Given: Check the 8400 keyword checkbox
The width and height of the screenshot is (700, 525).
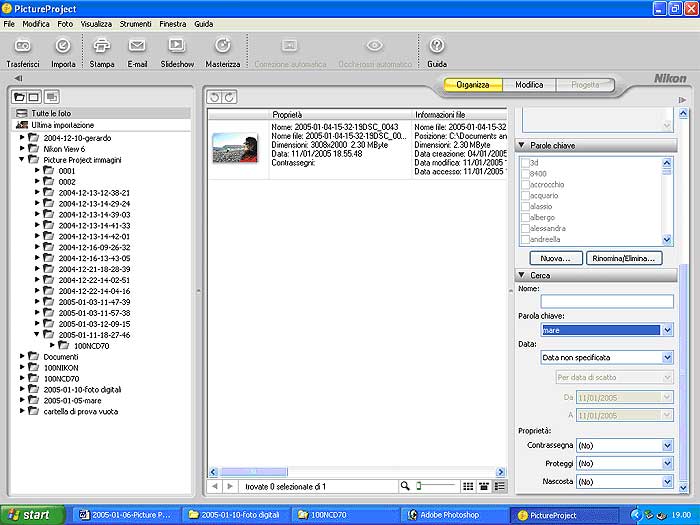Looking at the screenshot, I should [x=525, y=174].
